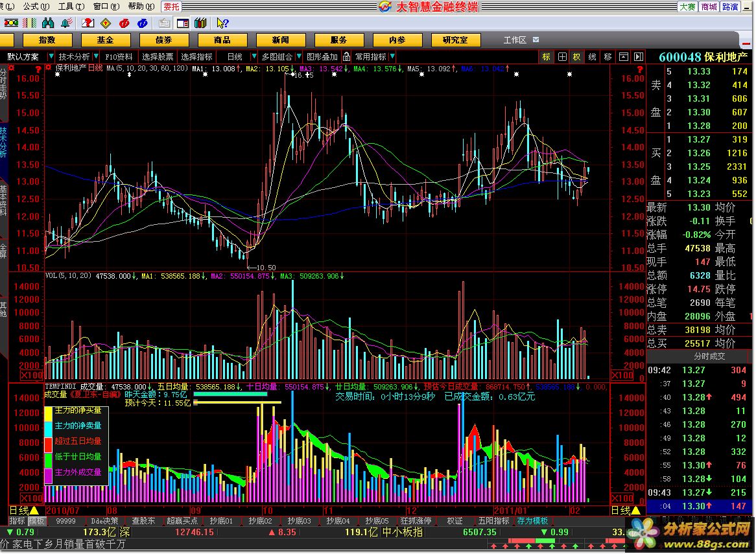Expand the 多图组合 dropdown arrow
Image resolution: width=756 pixels, height=554 pixels.
(x=299, y=57)
